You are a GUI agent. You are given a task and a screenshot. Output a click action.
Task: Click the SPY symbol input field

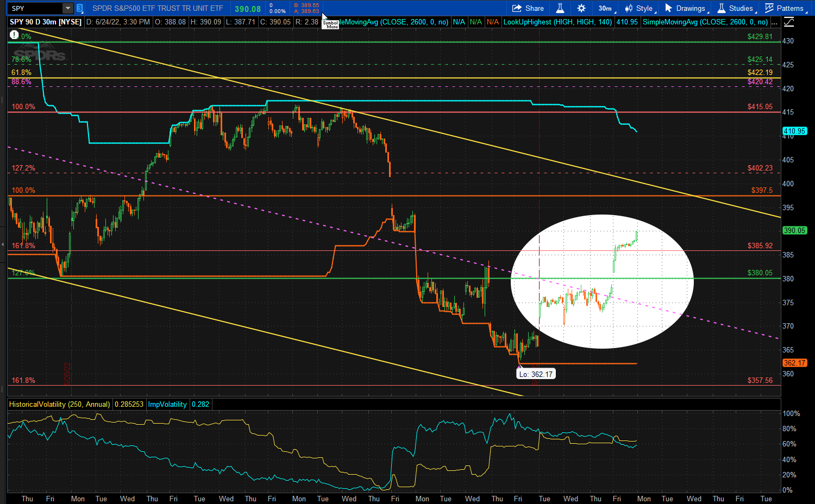click(36, 8)
